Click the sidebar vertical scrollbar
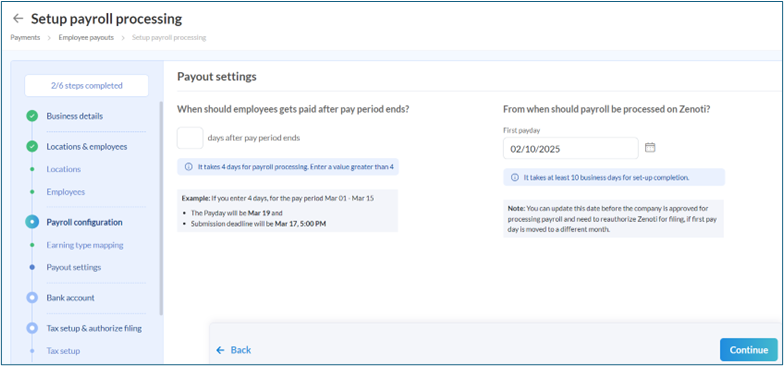Screen dimensions: 784x366 [x=160, y=208]
